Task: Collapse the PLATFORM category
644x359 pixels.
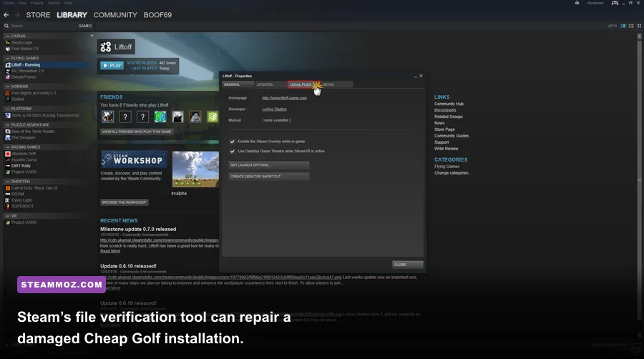Action: 7,109
